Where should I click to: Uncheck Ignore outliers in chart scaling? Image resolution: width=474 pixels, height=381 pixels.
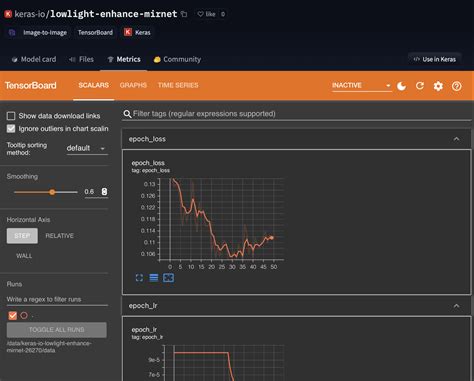[x=11, y=129]
